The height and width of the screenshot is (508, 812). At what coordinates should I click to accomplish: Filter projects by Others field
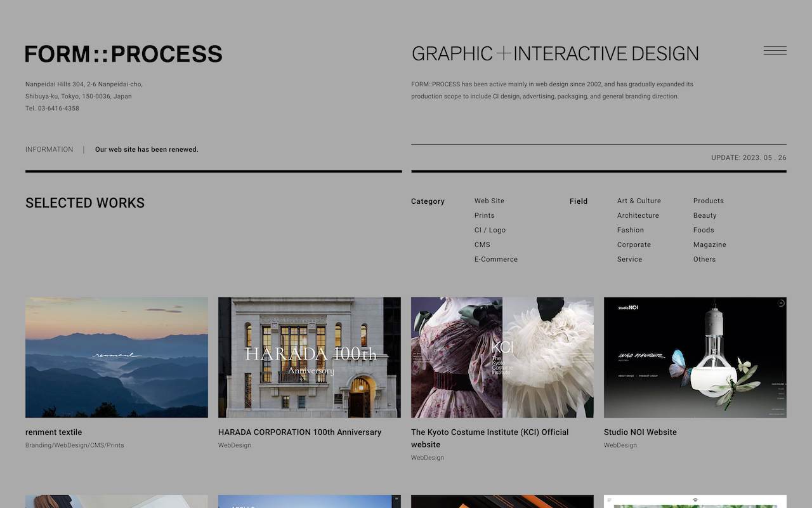pyautogui.click(x=705, y=259)
